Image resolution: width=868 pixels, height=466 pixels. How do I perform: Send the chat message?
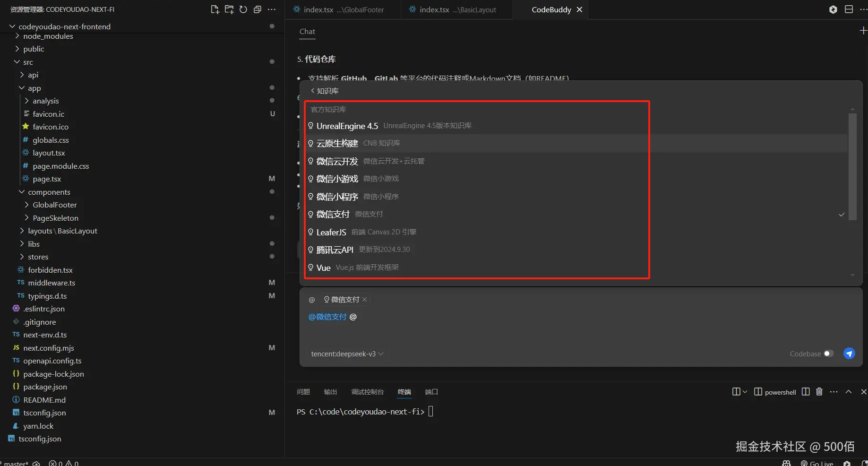849,354
